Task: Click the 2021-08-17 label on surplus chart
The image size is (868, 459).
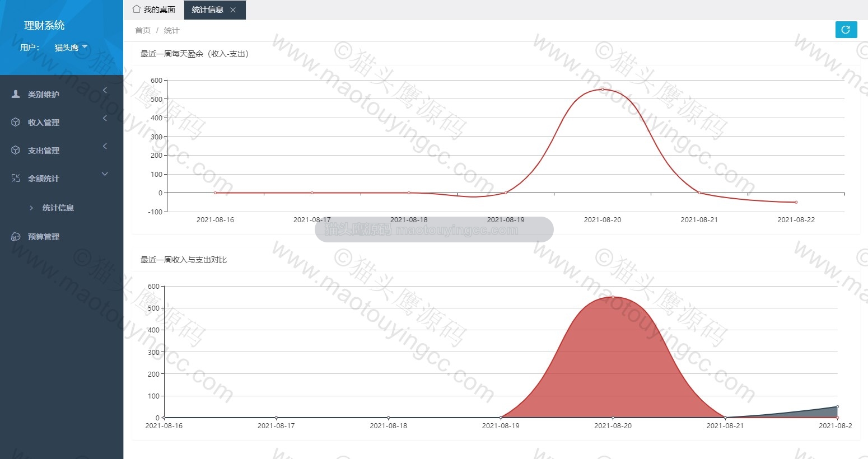Action: 312,220
